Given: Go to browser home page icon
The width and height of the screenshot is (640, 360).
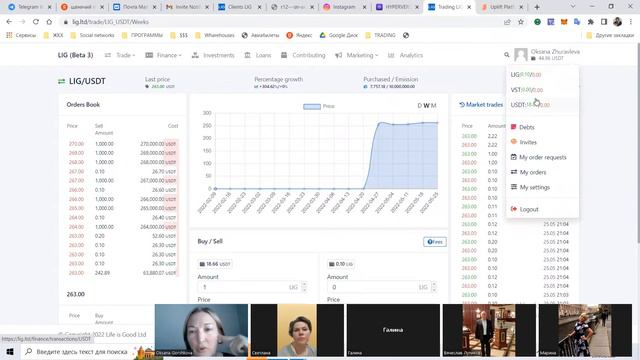Looking at the screenshot, I should [49, 22].
